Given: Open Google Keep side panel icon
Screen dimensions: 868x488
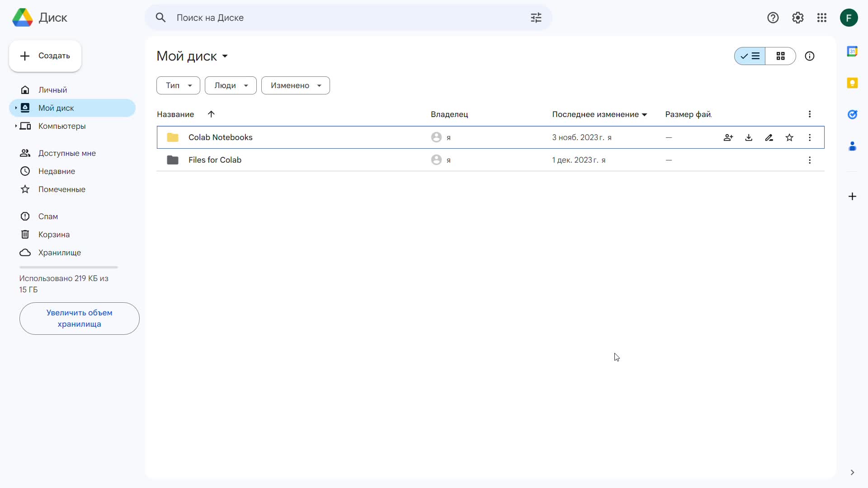Looking at the screenshot, I should [x=852, y=83].
